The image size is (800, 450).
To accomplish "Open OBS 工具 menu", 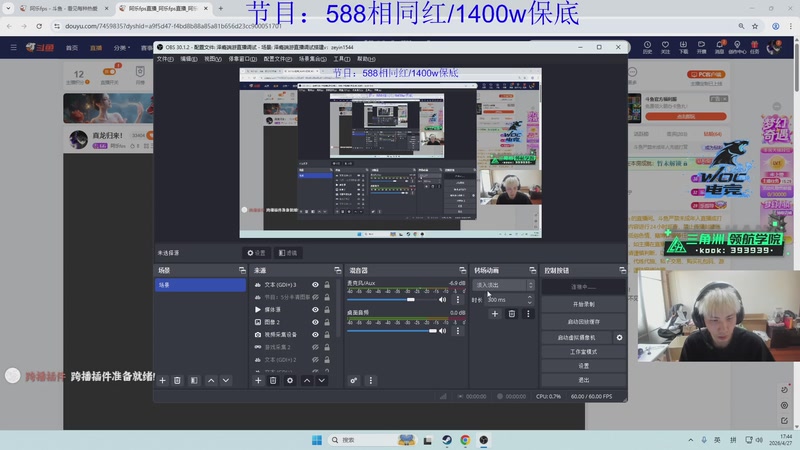I will pos(341,59).
